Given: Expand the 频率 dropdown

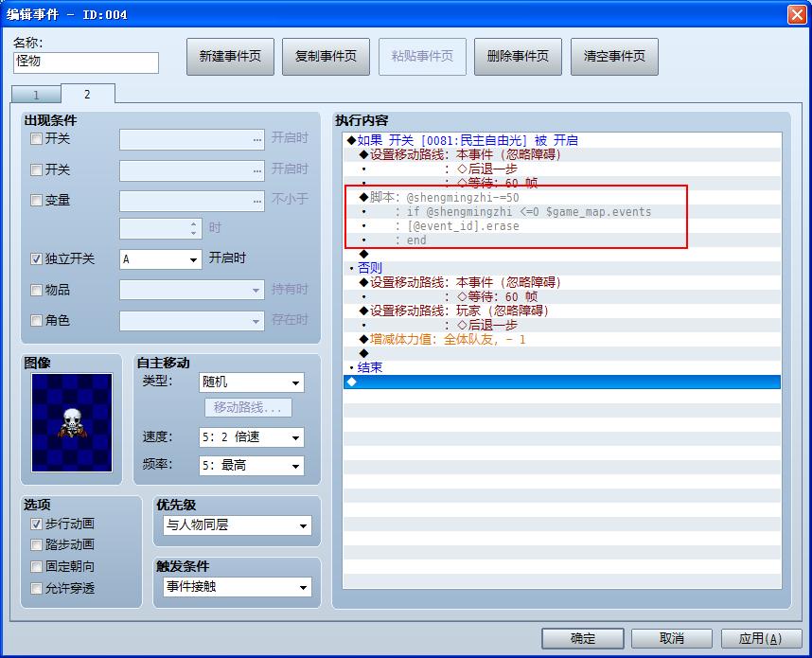Looking at the screenshot, I should coord(251,465).
